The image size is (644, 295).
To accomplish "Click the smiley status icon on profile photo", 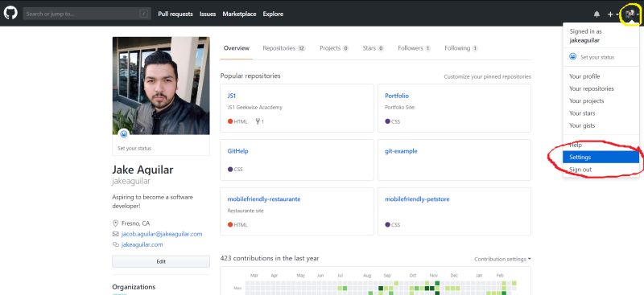I will (124, 133).
